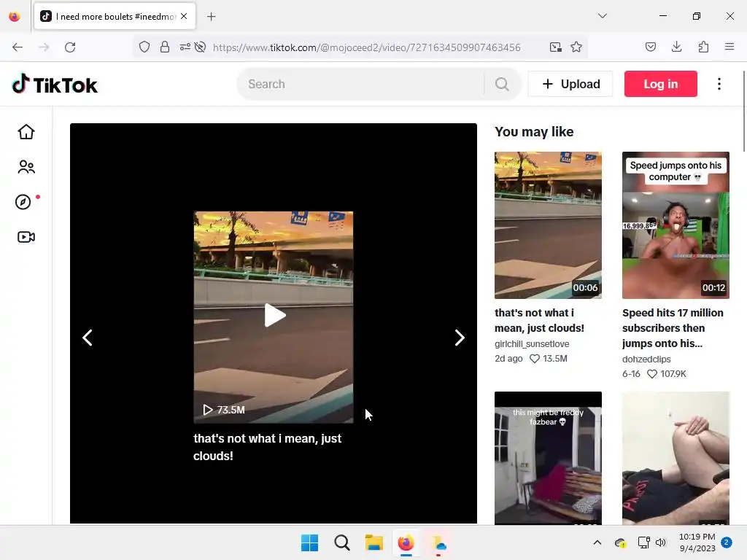Click the 13.5M likes heart icon

click(x=535, y=359)
